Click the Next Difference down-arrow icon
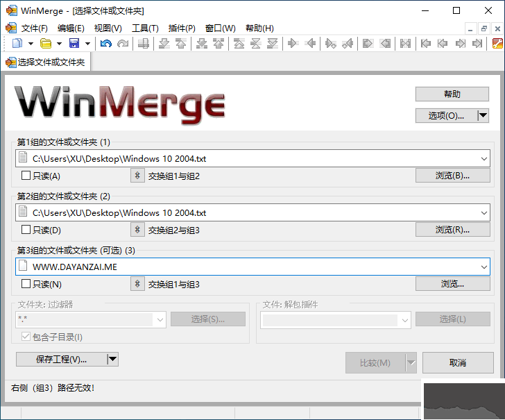505x420 pixels. 164,43
